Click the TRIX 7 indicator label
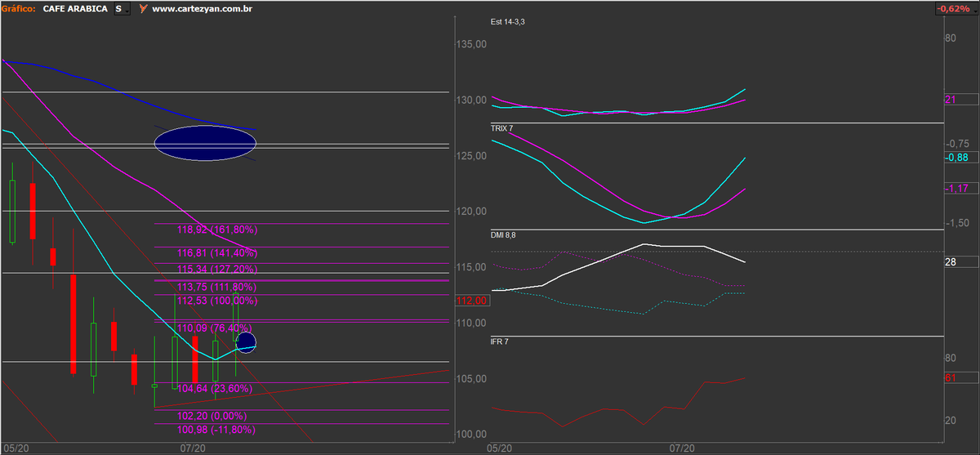The width and height of the screenshot is (980, 455). click(502, 128)
